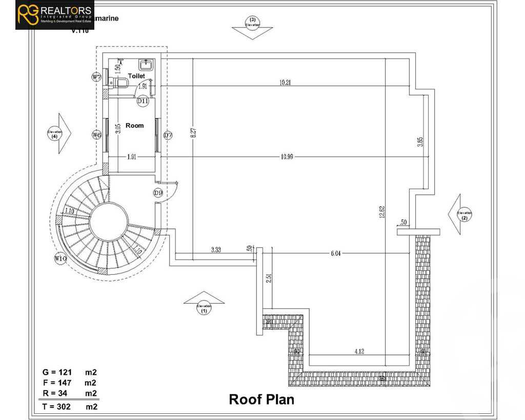525x420 pixels.
Task: Click the Elevation (1) arrow marker
Action: pyautogui.click(x=204, y=303)
